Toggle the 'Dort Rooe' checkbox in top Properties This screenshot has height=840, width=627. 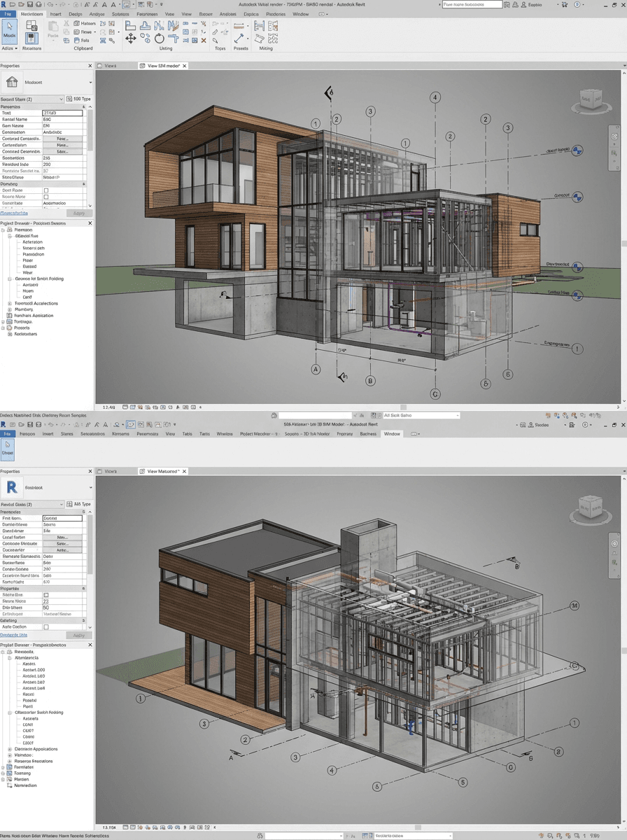click(46, 190)
